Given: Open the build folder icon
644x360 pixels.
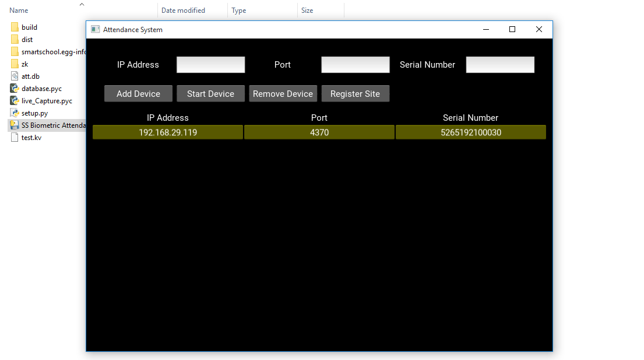Looking at the screenshot, I should tap(15, 27).
